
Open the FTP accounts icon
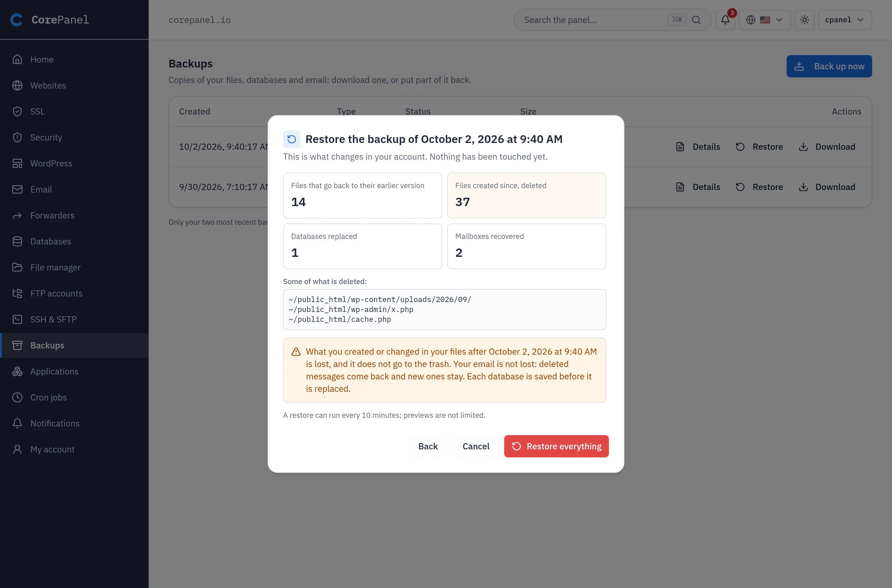17,294
